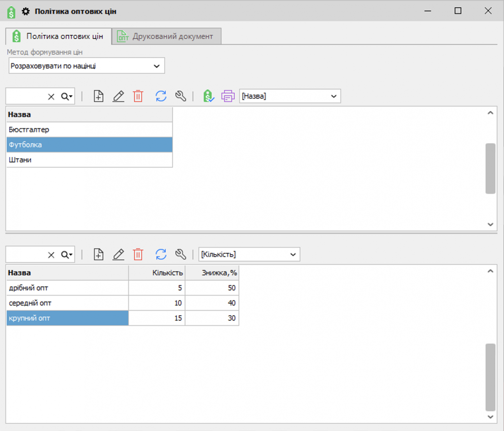Switch to Друкований документ tab

click(166, 37)
